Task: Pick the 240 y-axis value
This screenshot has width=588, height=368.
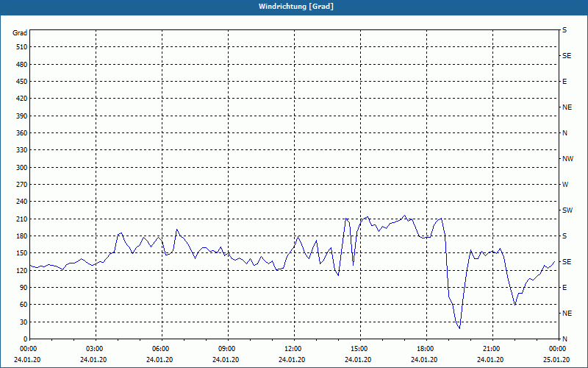Action: pos(22,202)
